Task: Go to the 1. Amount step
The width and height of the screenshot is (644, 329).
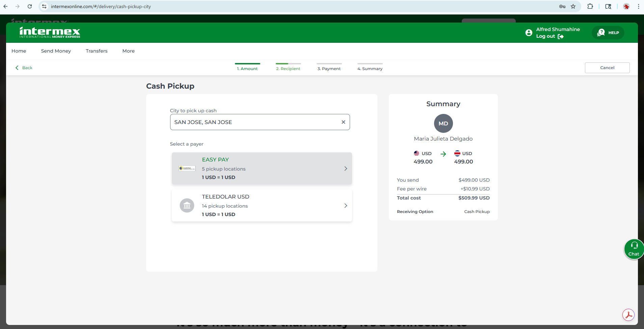Action: pyautogui.click(x=247, y=68)
